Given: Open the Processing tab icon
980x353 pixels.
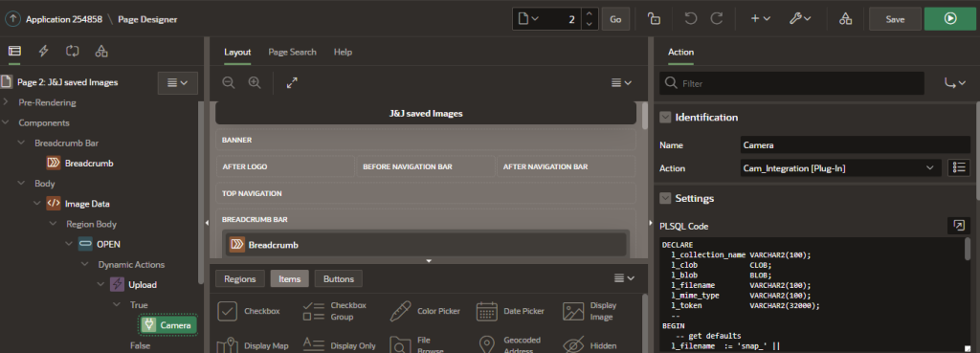Looking at the screenshot, I should (73, 52).
